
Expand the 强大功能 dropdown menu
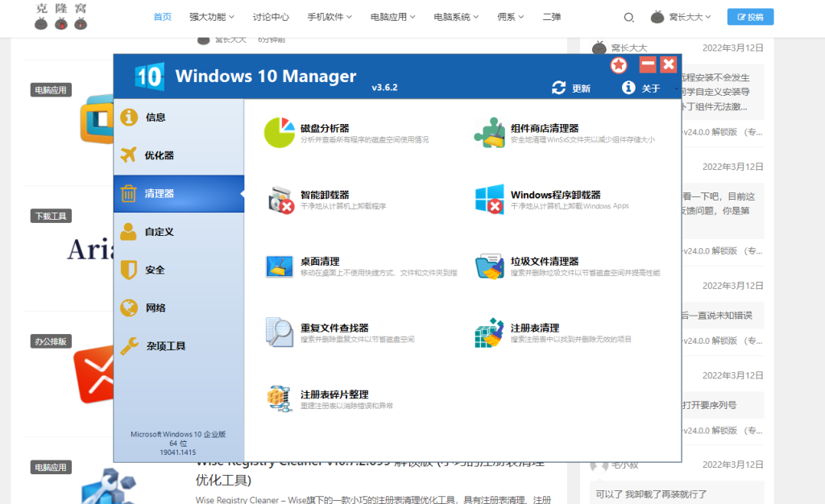pos(212,17)
